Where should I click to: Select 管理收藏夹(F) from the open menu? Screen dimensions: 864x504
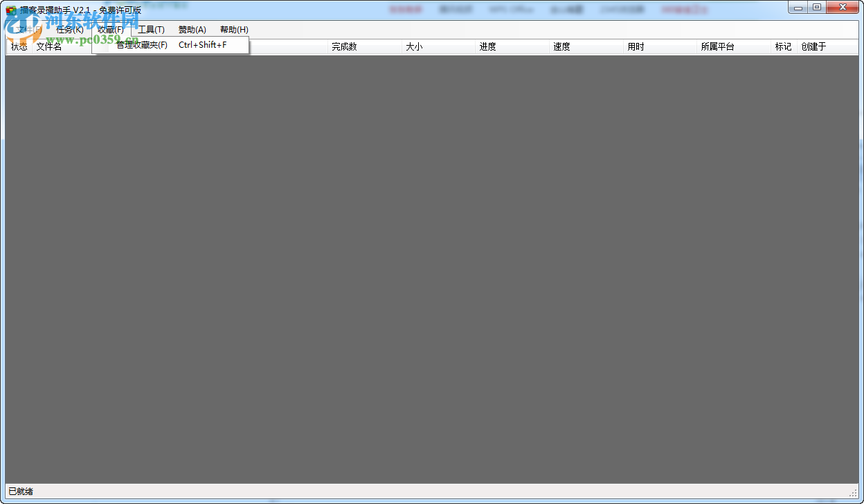(141, 44)
